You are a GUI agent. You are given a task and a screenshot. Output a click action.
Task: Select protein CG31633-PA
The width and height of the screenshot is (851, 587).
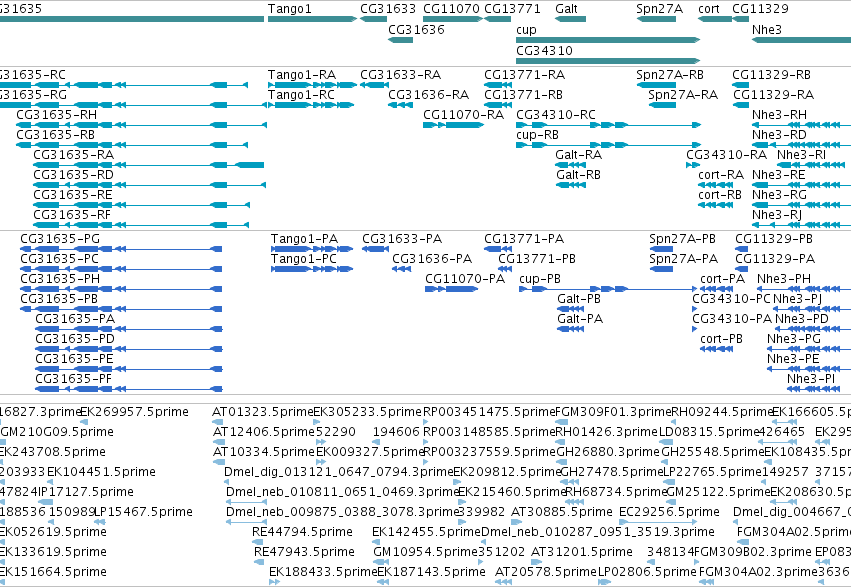click(x=402, y=239)
